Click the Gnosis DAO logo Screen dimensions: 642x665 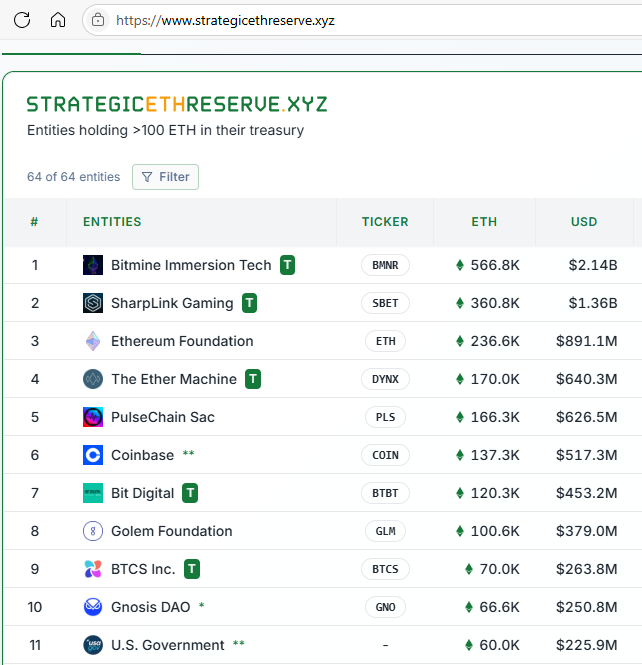[x=93, y=607]
